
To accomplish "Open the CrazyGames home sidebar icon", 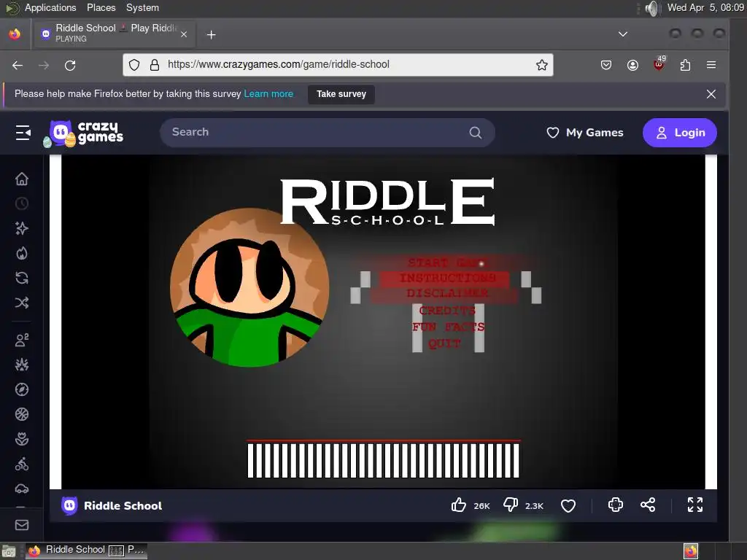I will pyautogui.click(x=22, y=179).
